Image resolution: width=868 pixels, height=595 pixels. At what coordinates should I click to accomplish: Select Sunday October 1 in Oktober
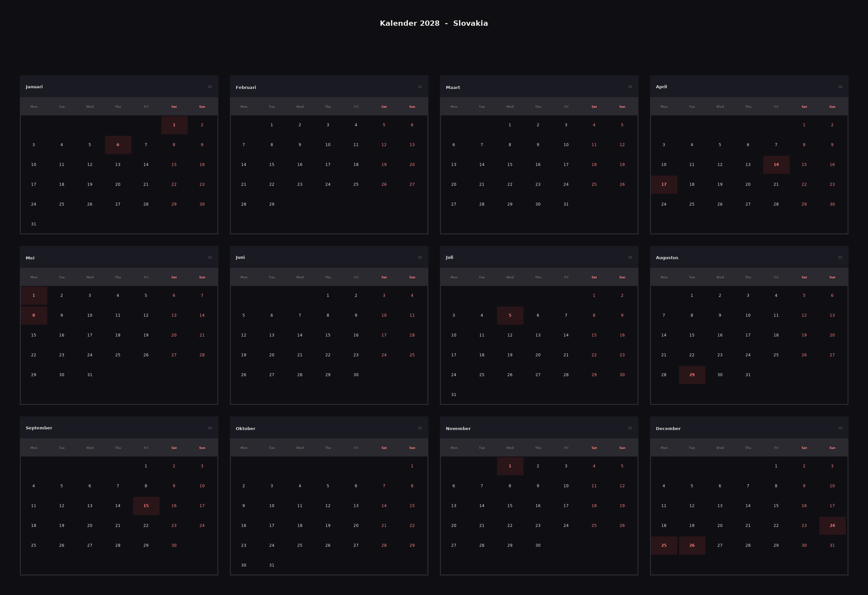[412, 466]
